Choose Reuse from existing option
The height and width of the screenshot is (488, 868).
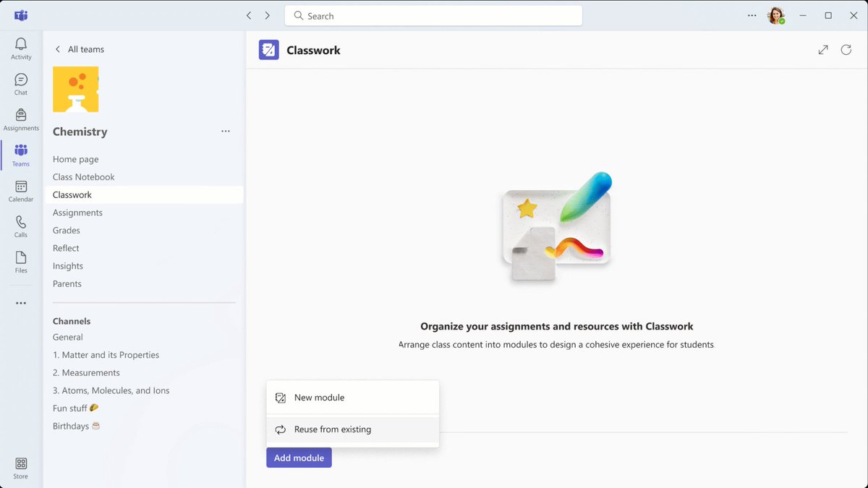coord(353,429)
